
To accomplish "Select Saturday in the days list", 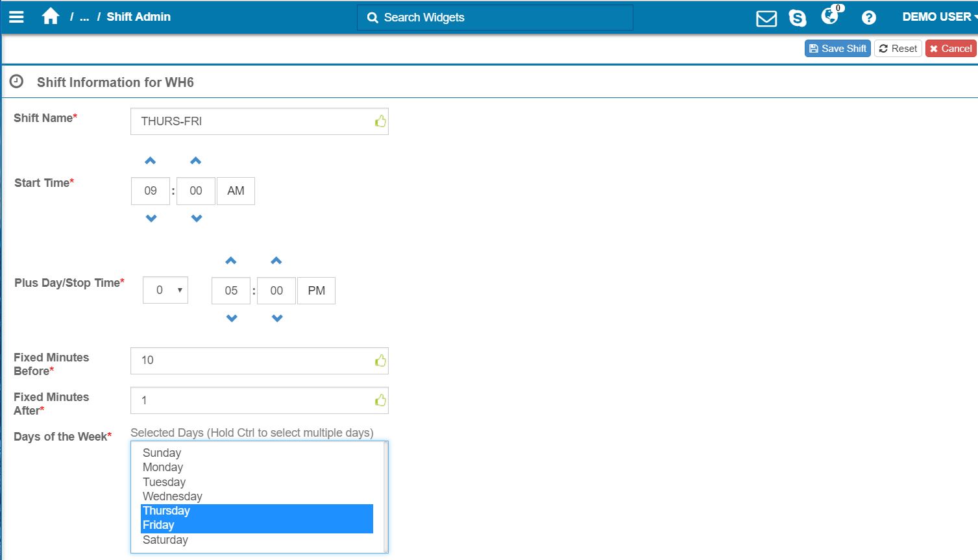I will (165, 540).
